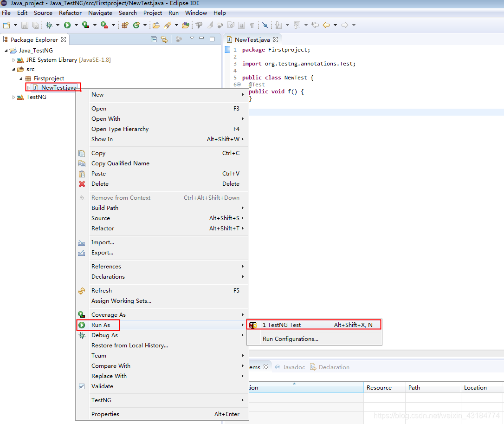Click Properties in the context menu

(x=162, y=414)
